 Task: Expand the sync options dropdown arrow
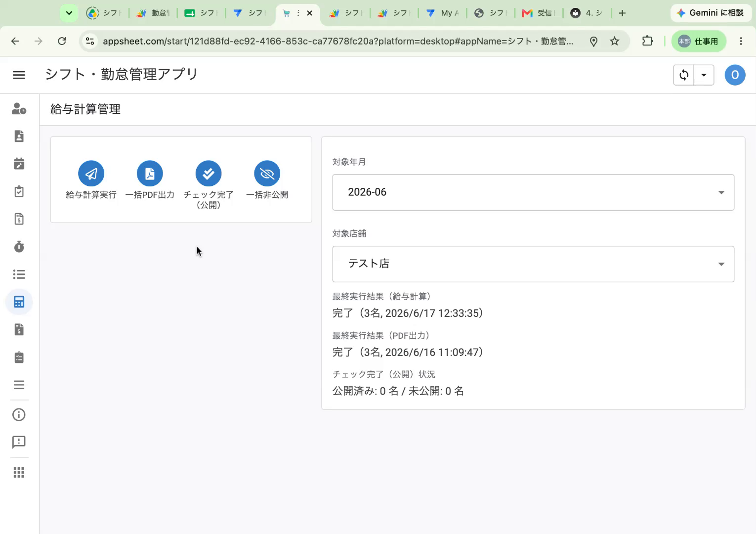coord(704,75)
